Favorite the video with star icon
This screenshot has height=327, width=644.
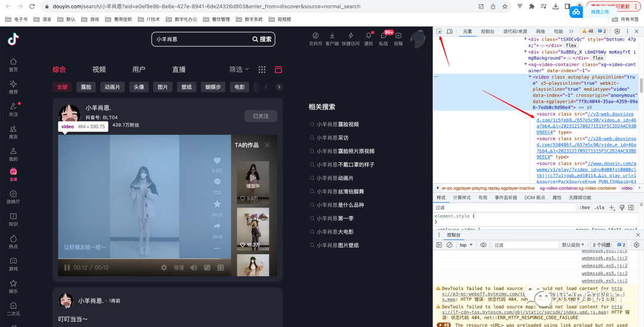(217, 203)
